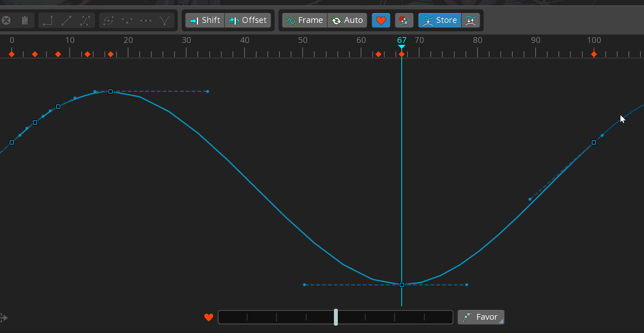
Task: Click the right tangent handle of the frame 17 key
Action: 207,92
